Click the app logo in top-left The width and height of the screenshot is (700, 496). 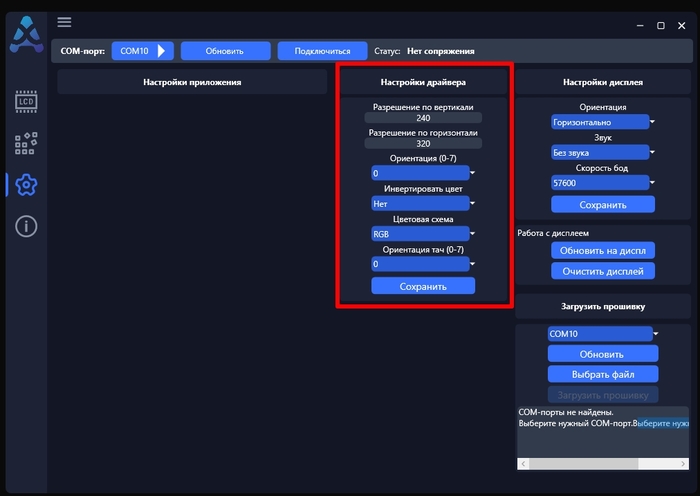pyautogui.click(x=25, y=35)
